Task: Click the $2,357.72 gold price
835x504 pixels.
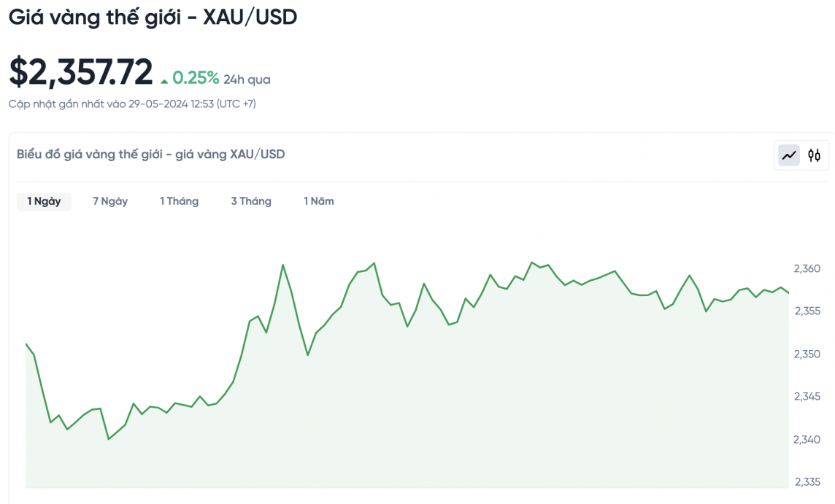Action: coord(81,72)
